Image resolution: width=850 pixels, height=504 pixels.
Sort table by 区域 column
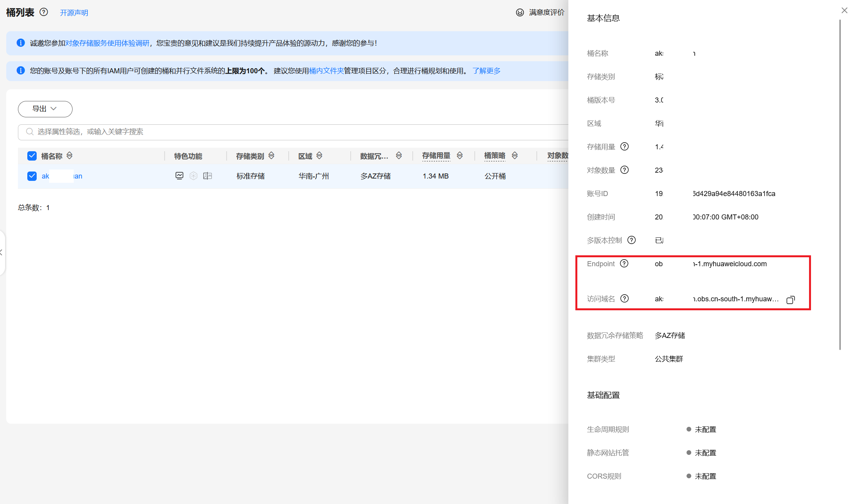[319, 156]
